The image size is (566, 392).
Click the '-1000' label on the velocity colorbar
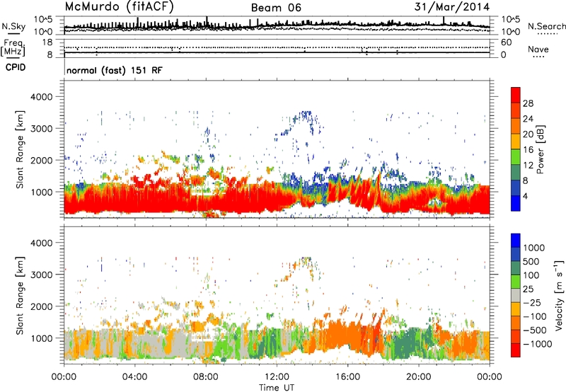[538, 344]
